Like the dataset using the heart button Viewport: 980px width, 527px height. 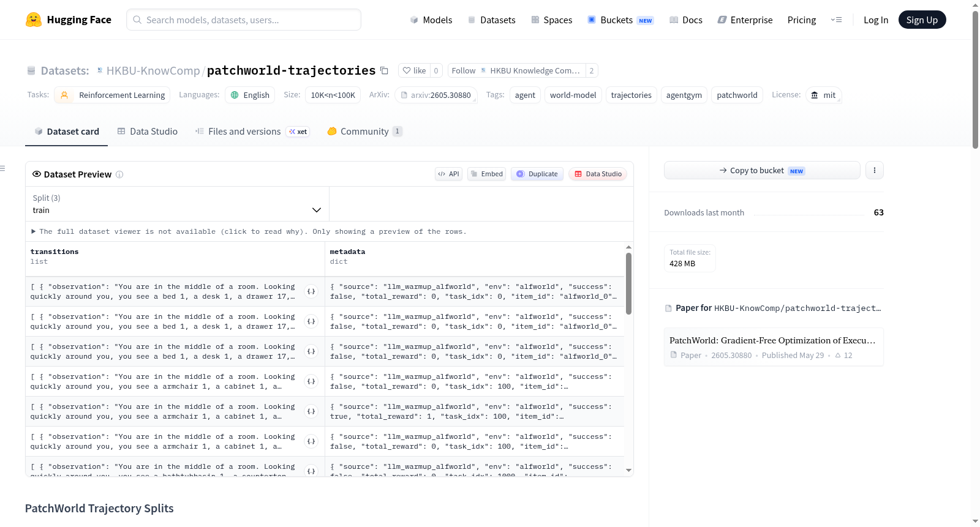coord(414,70)
